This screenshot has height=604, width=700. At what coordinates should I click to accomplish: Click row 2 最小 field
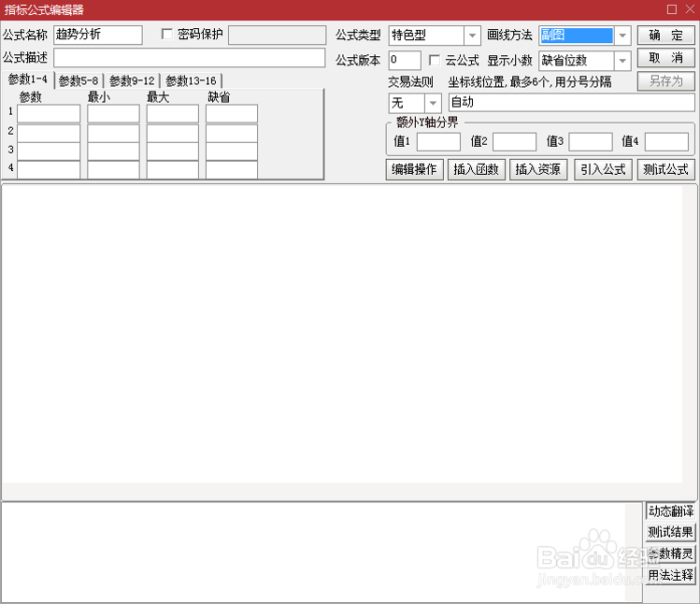[113, 133]
